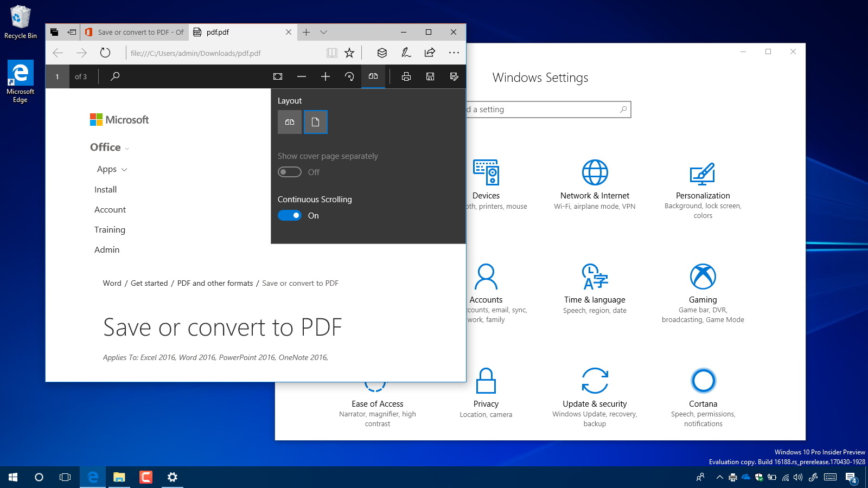Search within the PDF document
Image resolution: width=868 pixels, height=488 pixels.
pyautogui.click(x=114, y=76)
